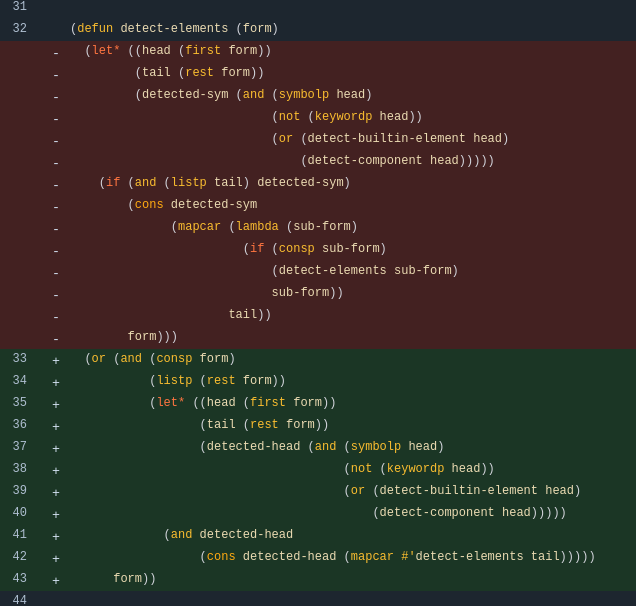Viewport: 636px width, 606px height.
Task: Click the 'listp' call on added line 34
Action: [x=174, y=381]
